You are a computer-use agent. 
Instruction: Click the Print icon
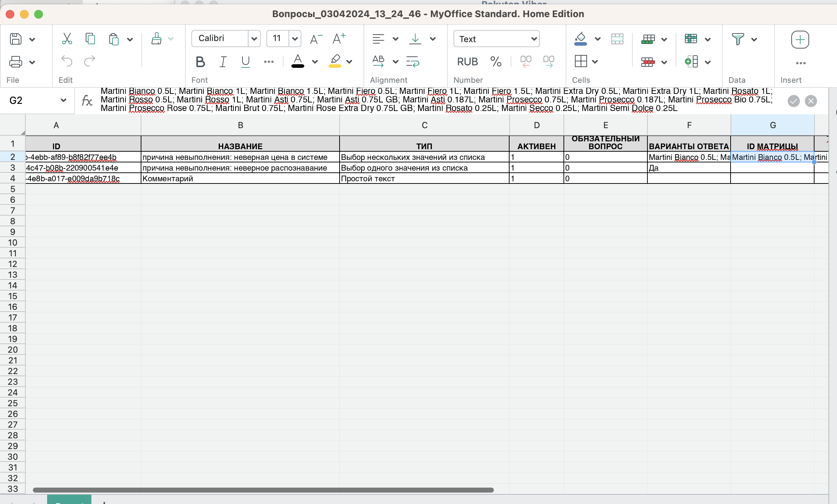click(15, 62)
